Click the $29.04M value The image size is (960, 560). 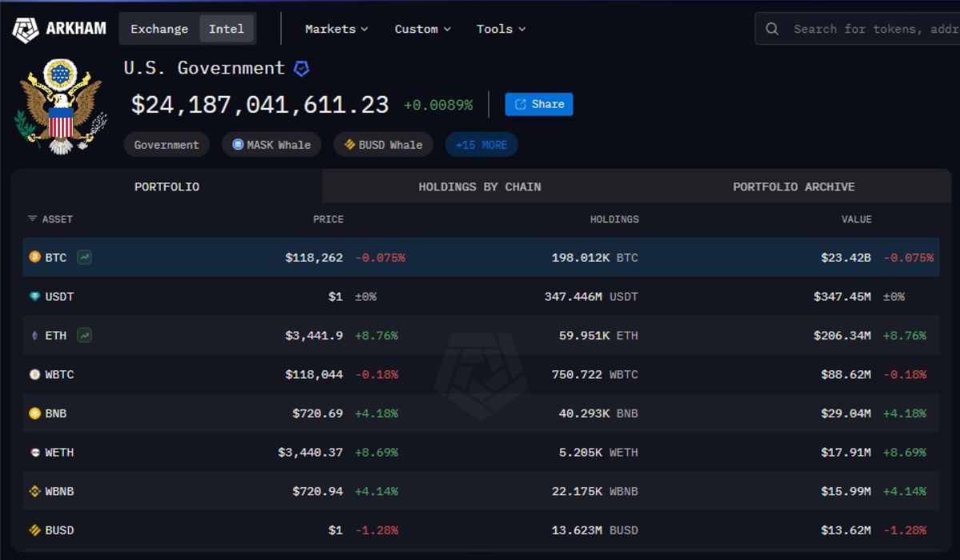tap(846, 414)
